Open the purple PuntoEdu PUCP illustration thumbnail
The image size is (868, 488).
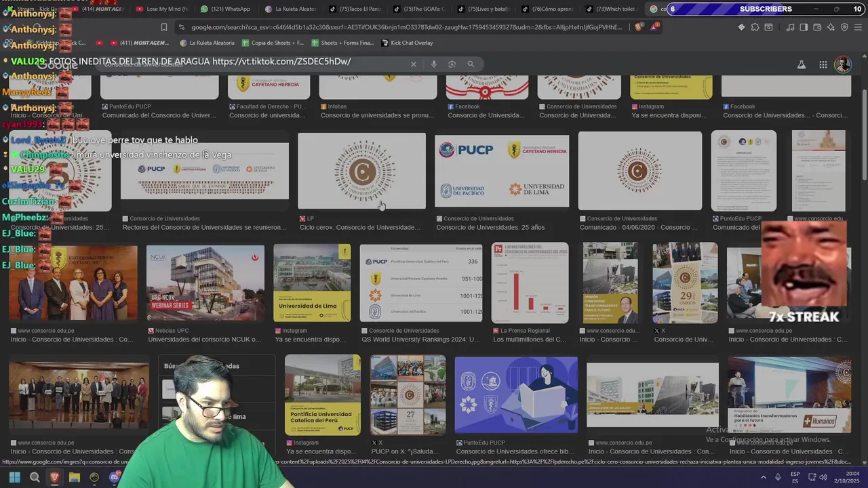pos(516,394)
